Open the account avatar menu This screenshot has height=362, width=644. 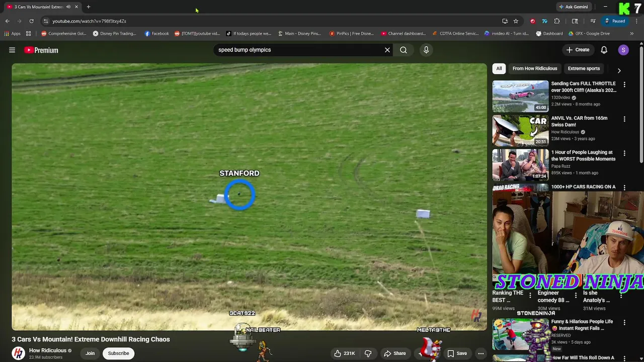623,50
